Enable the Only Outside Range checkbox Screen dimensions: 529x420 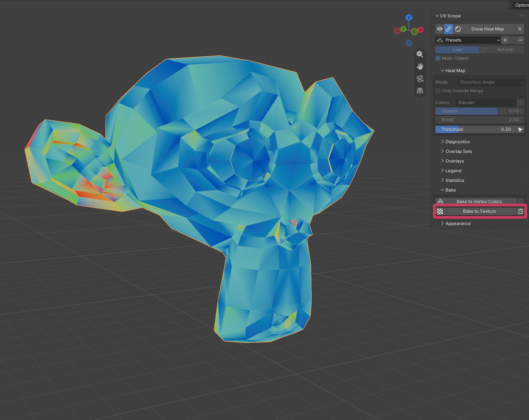click(438, 91)
